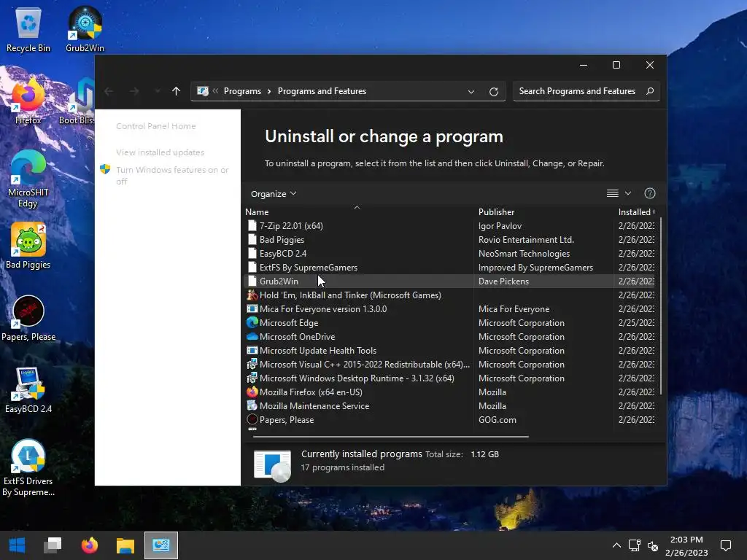Sort by the Publisher column header
The image size is (747, 560).
tap(544, 212)
